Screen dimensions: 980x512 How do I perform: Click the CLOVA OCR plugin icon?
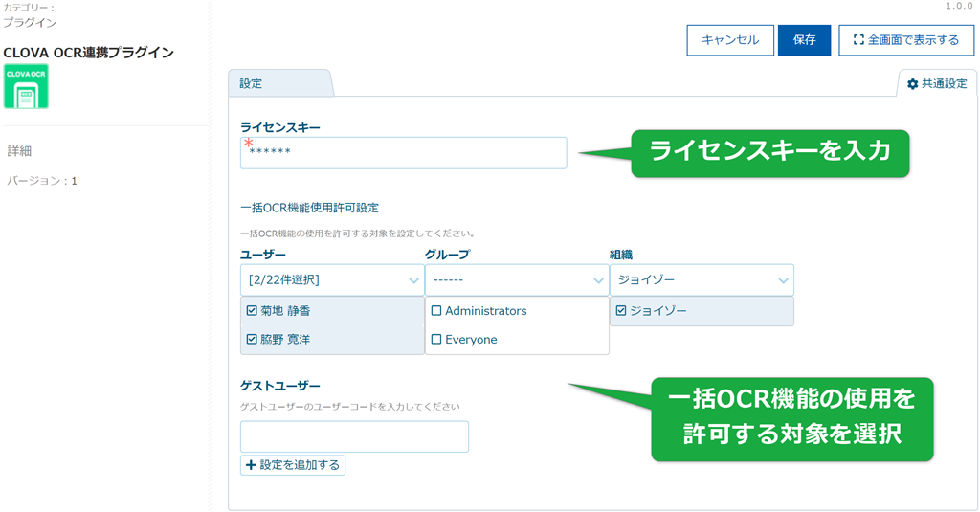click(26, 87)
